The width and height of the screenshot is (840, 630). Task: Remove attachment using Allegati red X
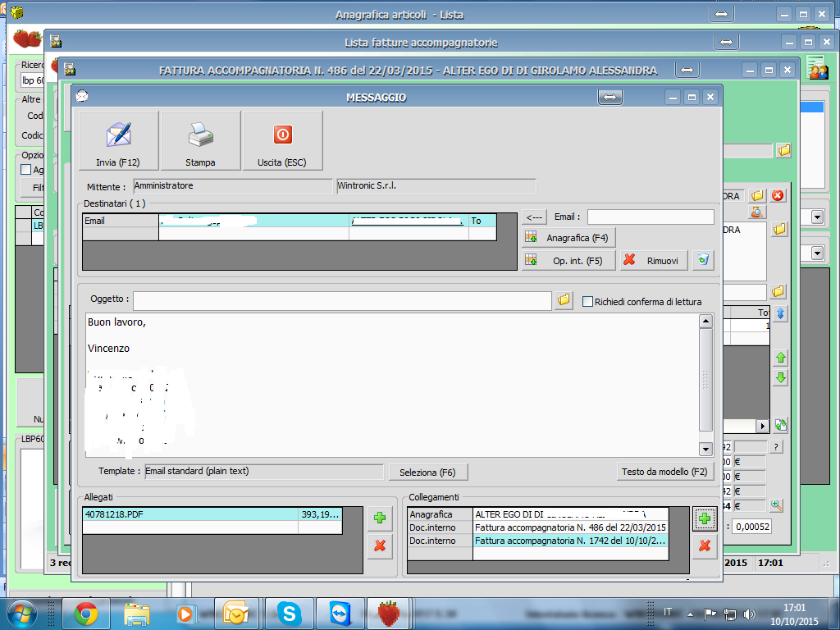tap(380, 546)
